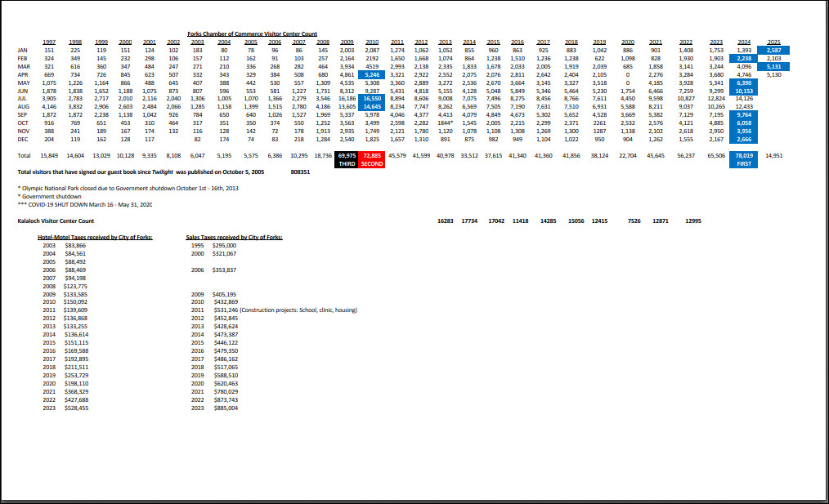Select the Kalaloch count 12995

[x=693, y=221]
